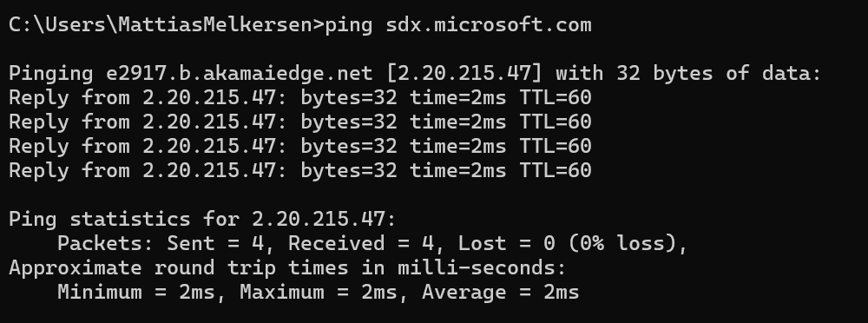Click the second reply line's TTL=60

point(556,122)
